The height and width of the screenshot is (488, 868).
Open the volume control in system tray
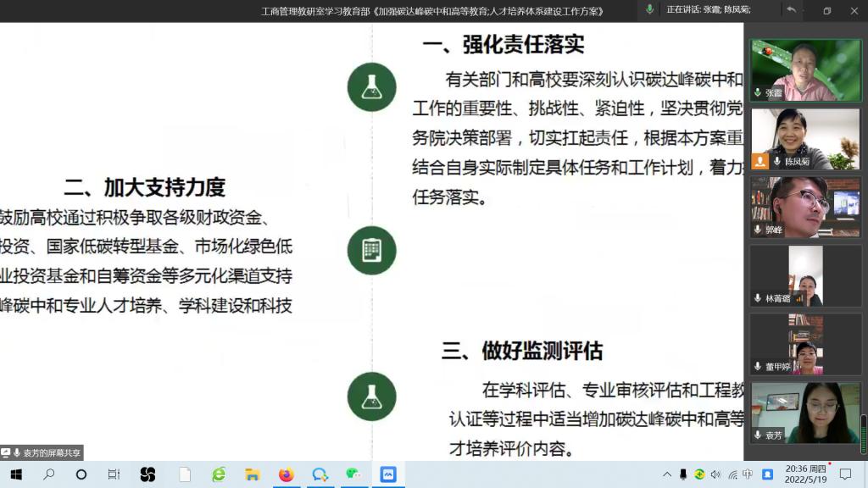pyautogui.click(x=715, y=474)
